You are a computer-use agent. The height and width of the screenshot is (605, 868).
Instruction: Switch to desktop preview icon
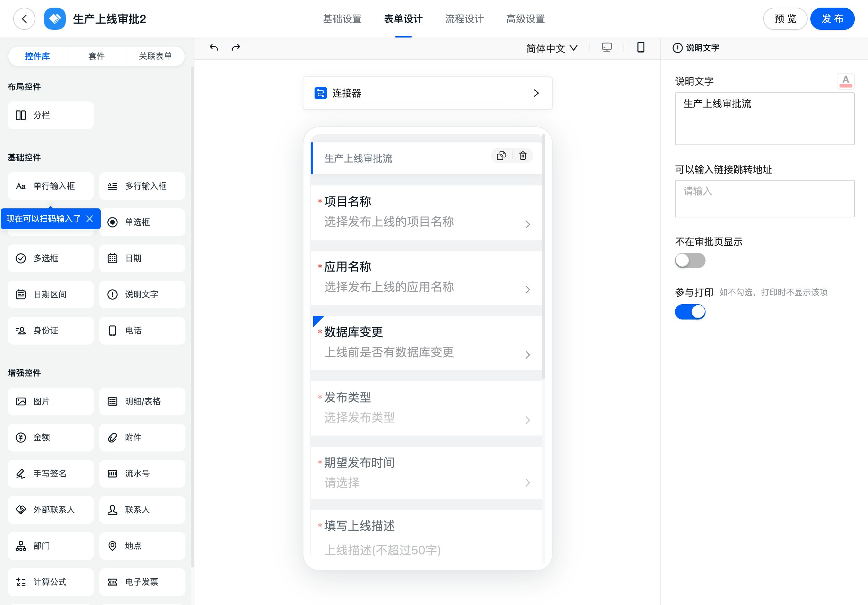(607, 48)
